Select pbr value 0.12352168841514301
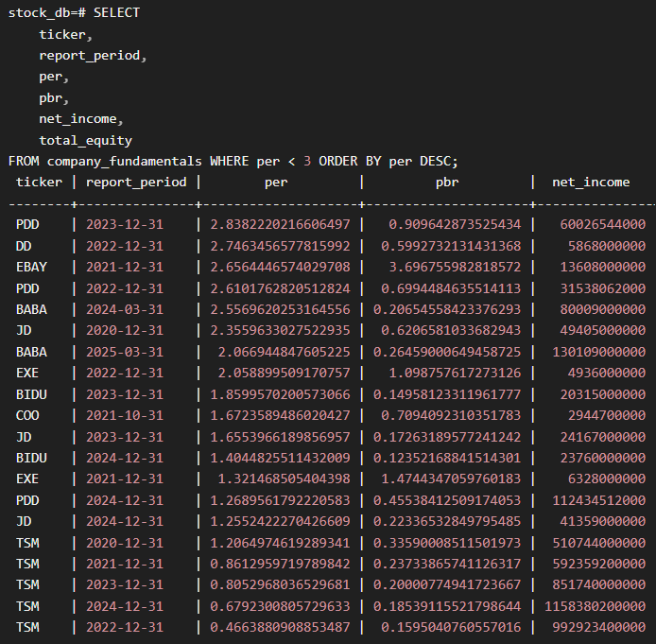Viewport: 656px width, 644px height. click(447, 459)
